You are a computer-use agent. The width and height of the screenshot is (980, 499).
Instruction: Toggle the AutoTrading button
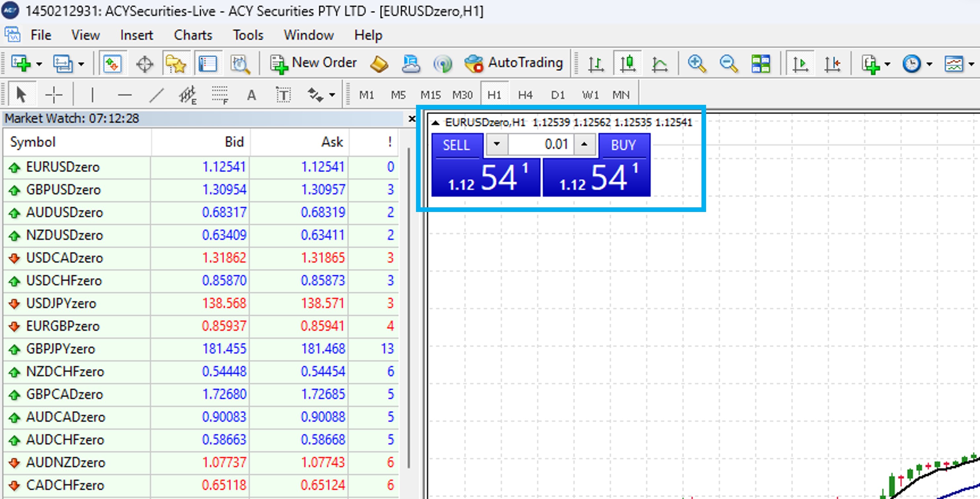point(513,63)
